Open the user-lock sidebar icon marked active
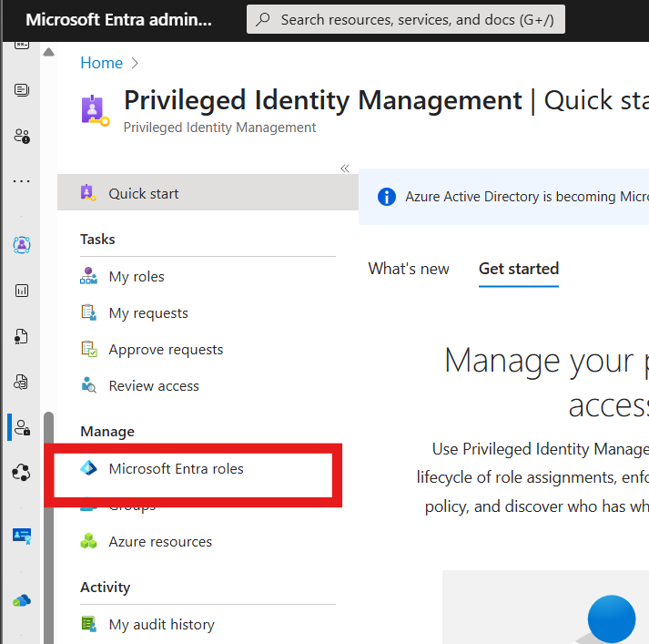 pos(22,427)
